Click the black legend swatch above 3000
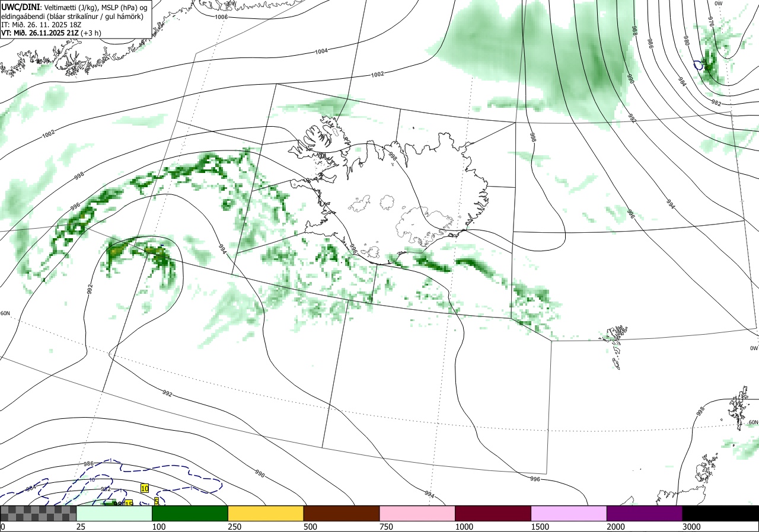This screenshot has width=759, height=532. (720, 513)
